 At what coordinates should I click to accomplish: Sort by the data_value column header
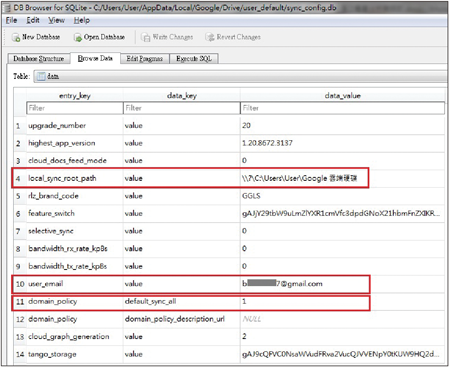click(x=342, y=96)
